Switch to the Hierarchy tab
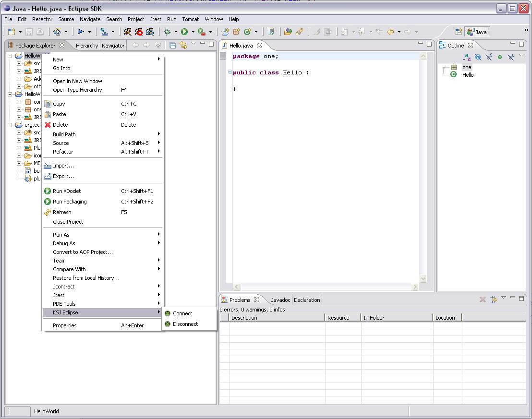Screen dimensions: 532x419 coord(86,46)
